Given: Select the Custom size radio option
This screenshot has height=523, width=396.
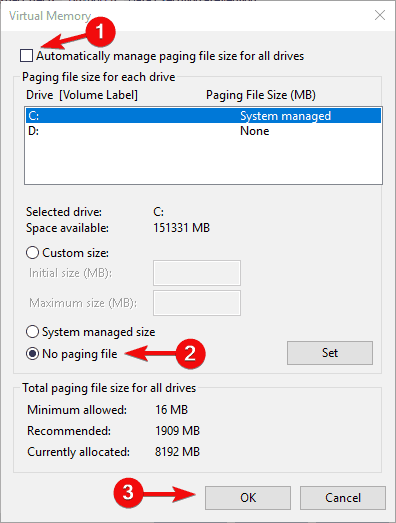Looking at the screenshot, I should pyautogui.click(x=32, y=252).
